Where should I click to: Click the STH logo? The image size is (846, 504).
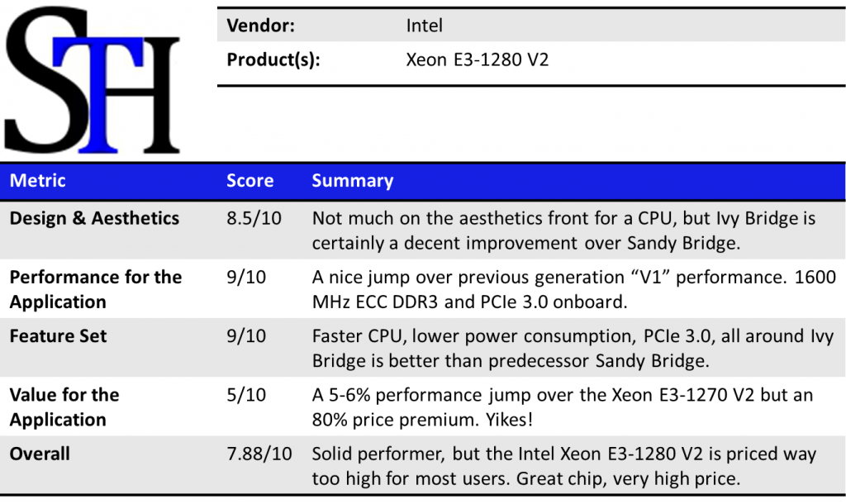click(x=93, y=81)
